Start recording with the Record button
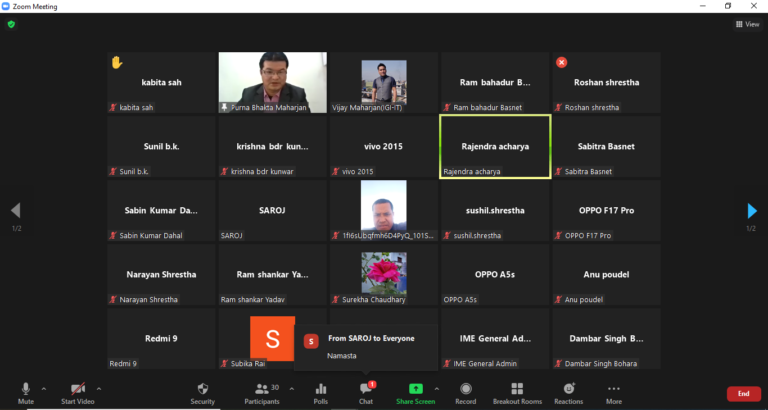The height and width of the screenshot is (410, 768). [x=466, y=393]
